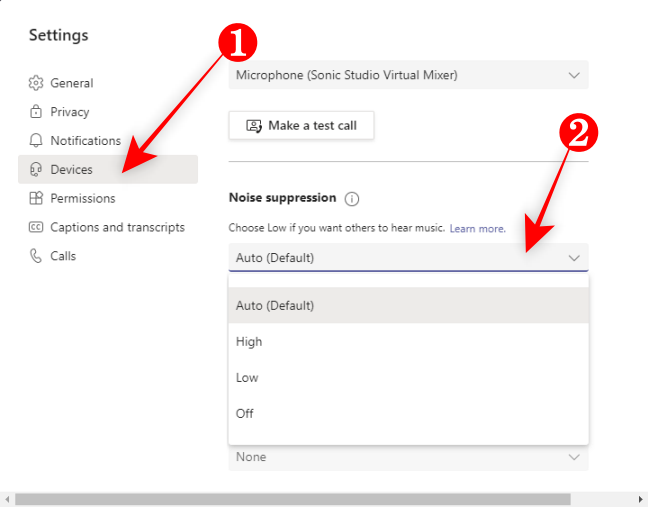This screenshot has height=507, width=648.
Task: Click the Captions CC icon
Action: point(36,227)
